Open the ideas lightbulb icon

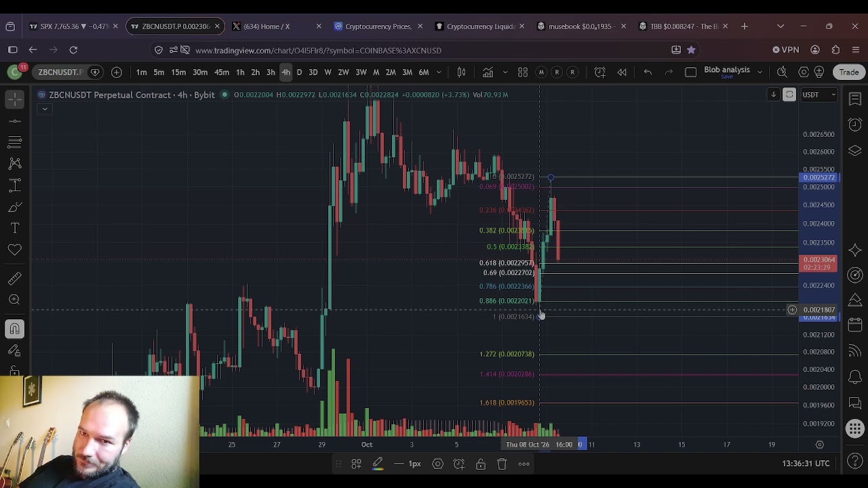pos(819,72)
